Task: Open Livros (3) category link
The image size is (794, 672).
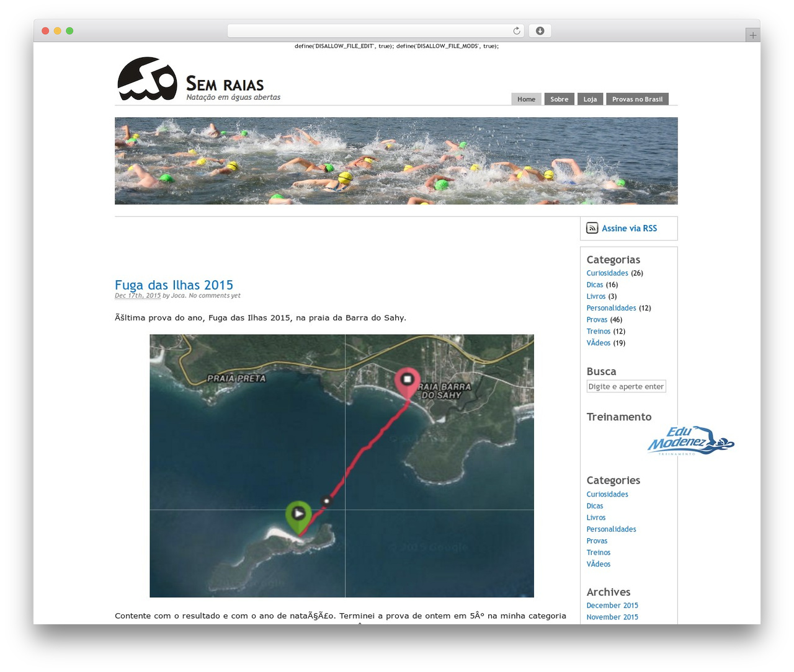Action: (596, 296)
